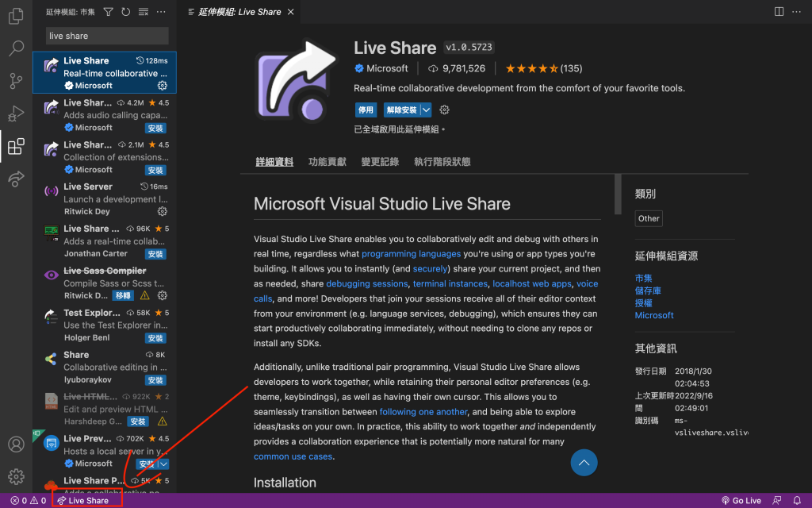Open manage gear for Live Sass Compiler
The width and height of the screenshot is (812, 508).
tap(162, 295)
